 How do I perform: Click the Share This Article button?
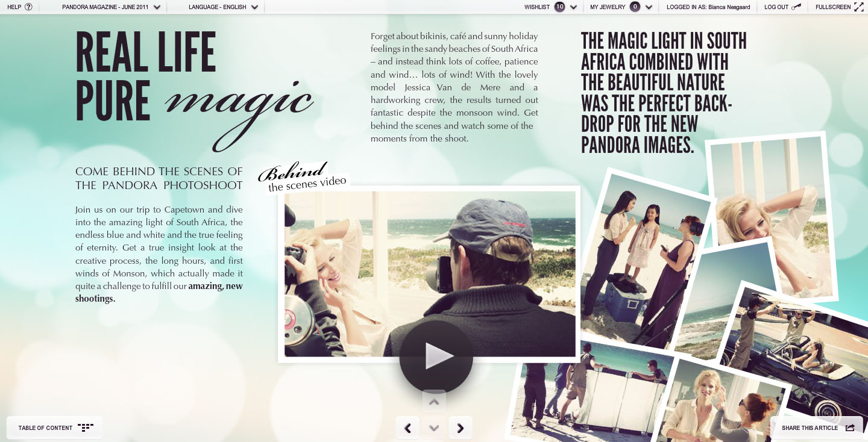pyautogui.click(x=817, y=428)
